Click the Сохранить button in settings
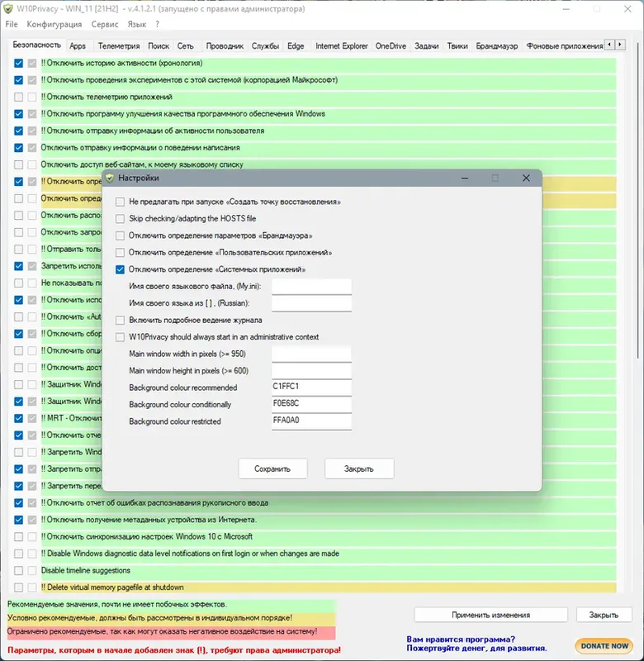The height and width of the screenshot is (661, 644). (x=272, y=468)
